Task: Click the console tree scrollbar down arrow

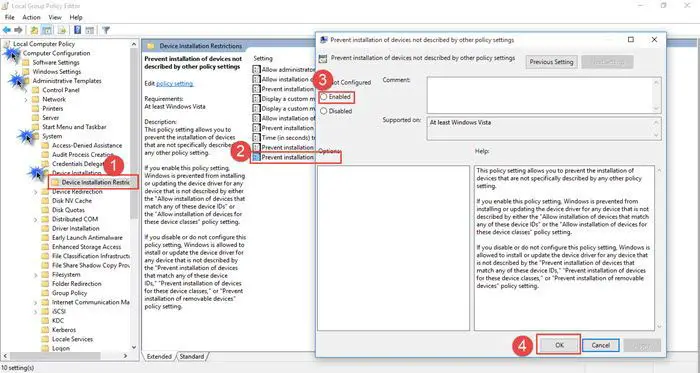Action: 134,348
